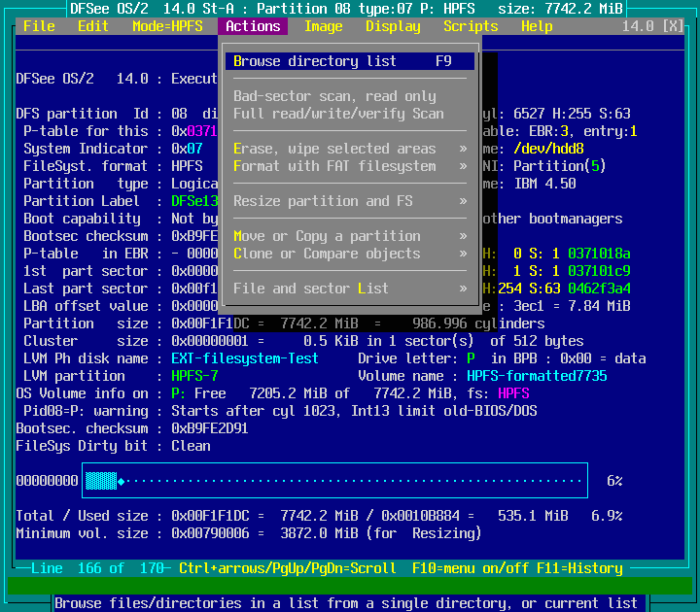Screen dimensions: 700x612
Task: Open the Display menu
Action: click(x=393, y=26)
